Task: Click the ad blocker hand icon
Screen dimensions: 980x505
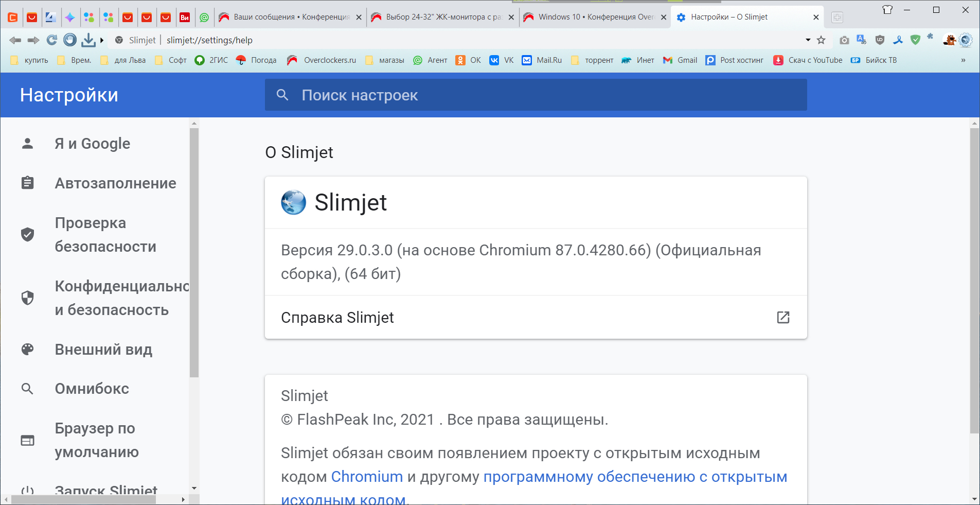Action: pyautogui.click(x=70, y=40)
